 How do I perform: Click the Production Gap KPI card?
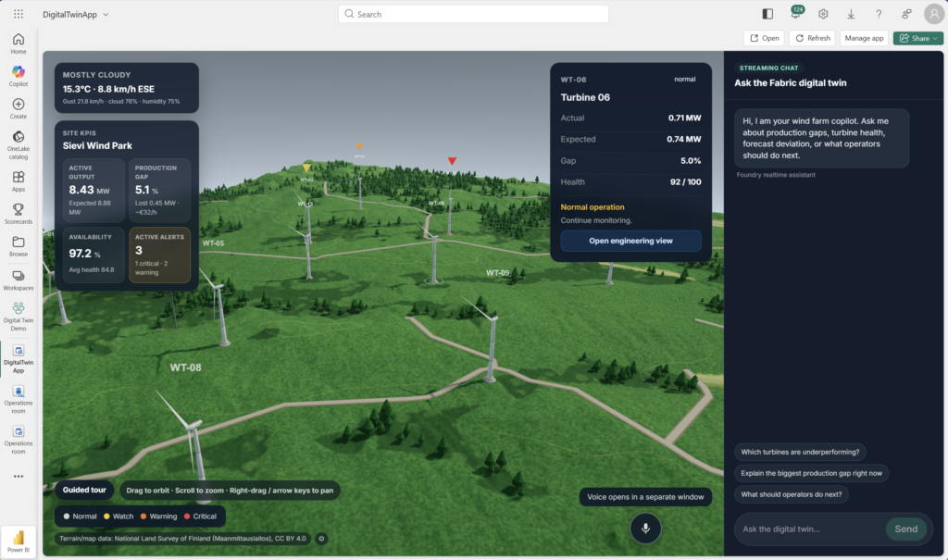pos(159,190)
